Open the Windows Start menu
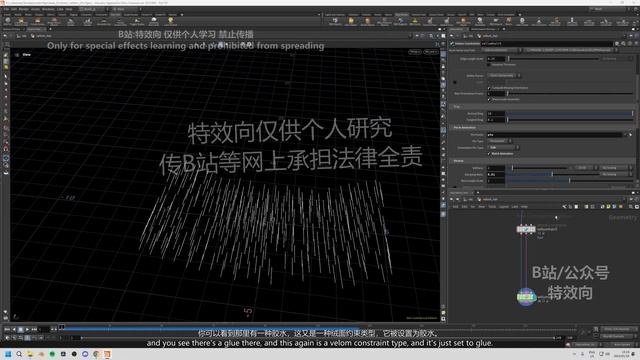640x360 pixels. (x=8, y=354)
